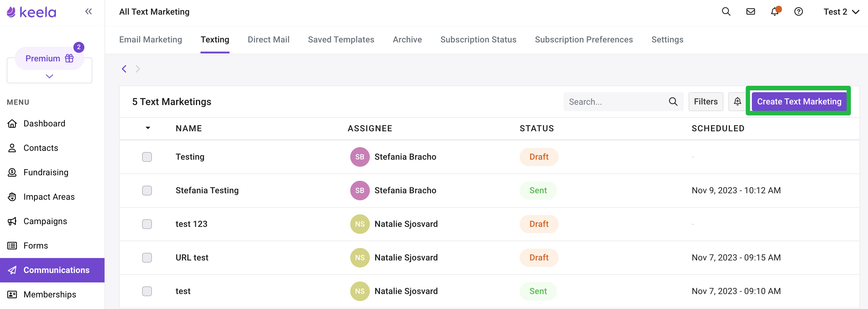Sort by the STATUS column header
The image size is (868, 309).
click(x=536, y=128)
